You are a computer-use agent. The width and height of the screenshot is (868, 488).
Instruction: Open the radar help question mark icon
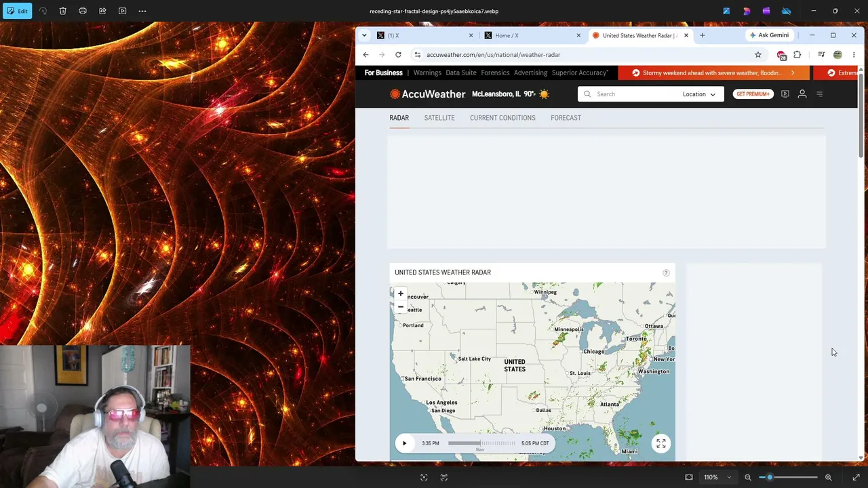666,272
